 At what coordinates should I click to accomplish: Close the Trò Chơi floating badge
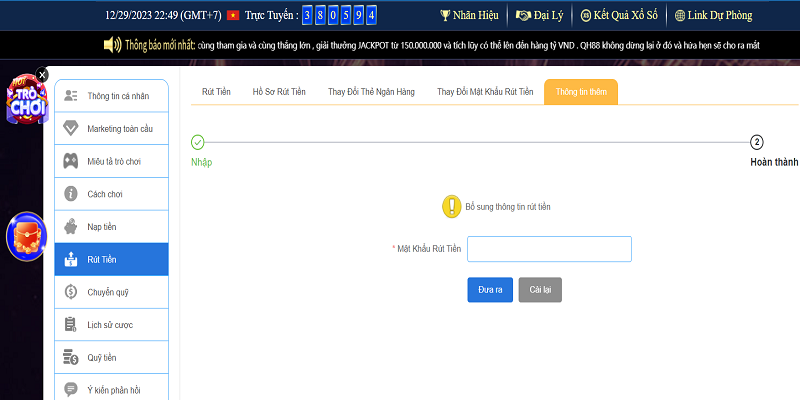tap(42, 74)
